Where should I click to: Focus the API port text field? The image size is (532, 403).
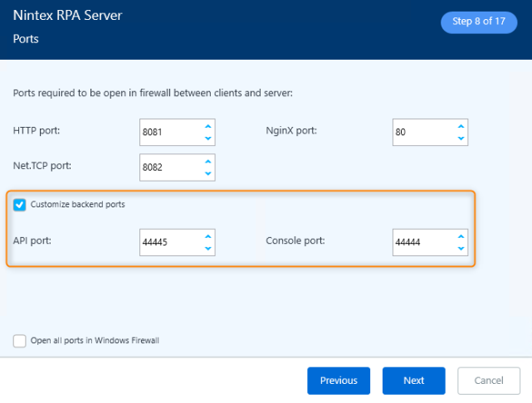tap(169, 242)
